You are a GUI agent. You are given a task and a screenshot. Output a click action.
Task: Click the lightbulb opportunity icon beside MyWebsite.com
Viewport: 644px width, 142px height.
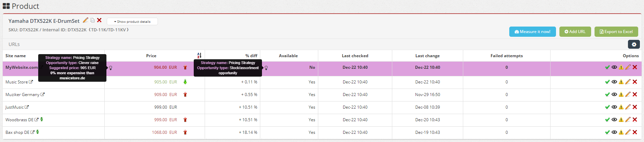111,68
